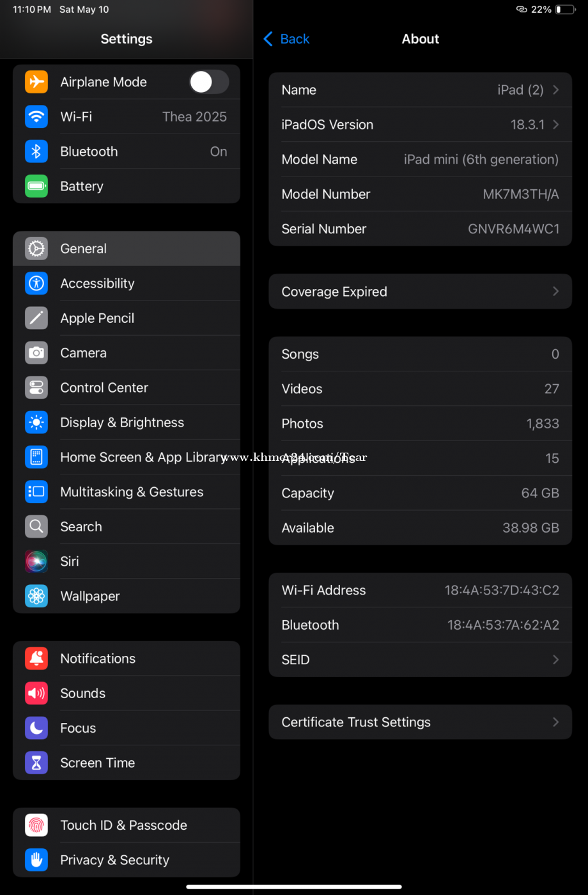Viewport: 588px width, 895px height.
Task: Tap the Sat May 10 date
Action: tap(84, 10)
